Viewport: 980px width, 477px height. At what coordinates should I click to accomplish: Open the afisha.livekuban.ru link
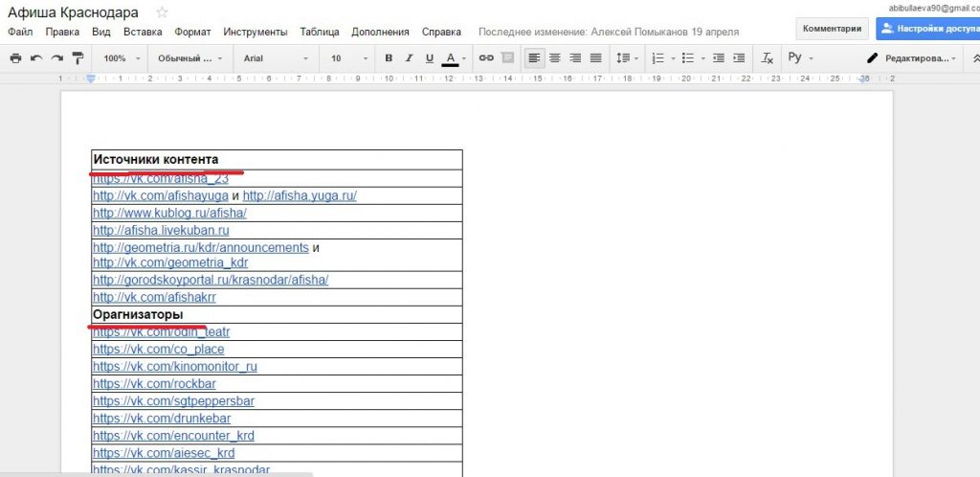tap(161, 230)
